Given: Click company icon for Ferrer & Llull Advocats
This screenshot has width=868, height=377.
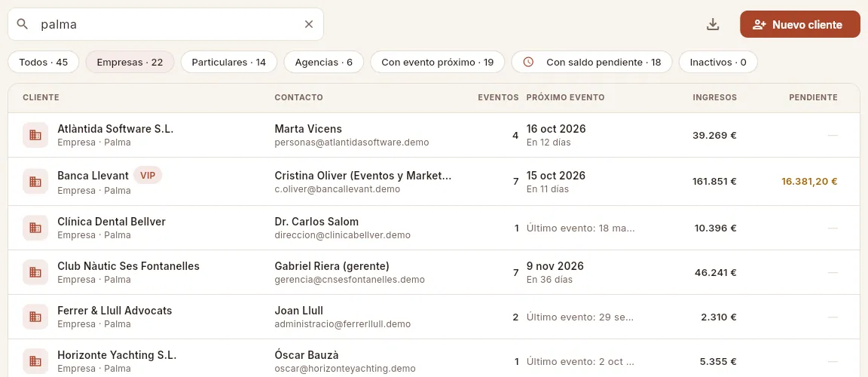Looking at the screenshot, I should coord(35,317).
